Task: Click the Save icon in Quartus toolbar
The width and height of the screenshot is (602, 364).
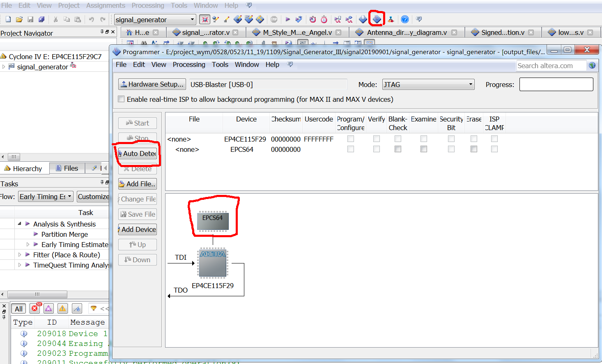Action: [x=30, y=19]
